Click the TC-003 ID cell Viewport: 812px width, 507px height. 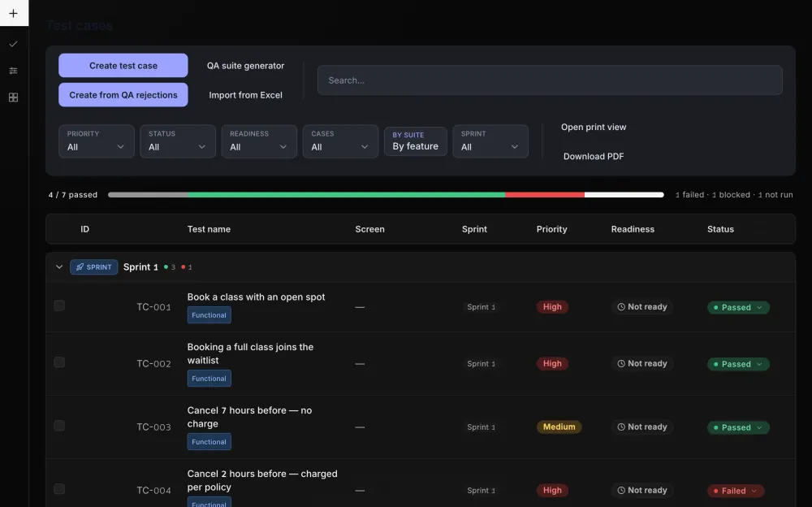153,427
